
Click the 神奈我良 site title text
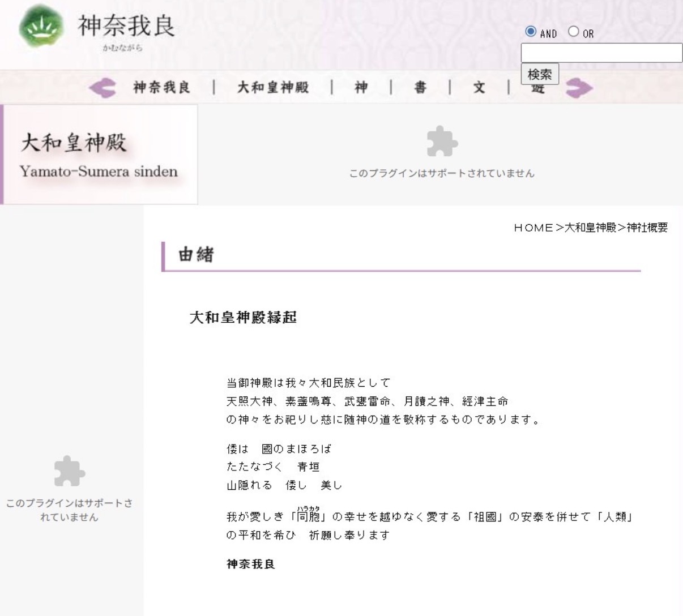click(x=126, y=25)
